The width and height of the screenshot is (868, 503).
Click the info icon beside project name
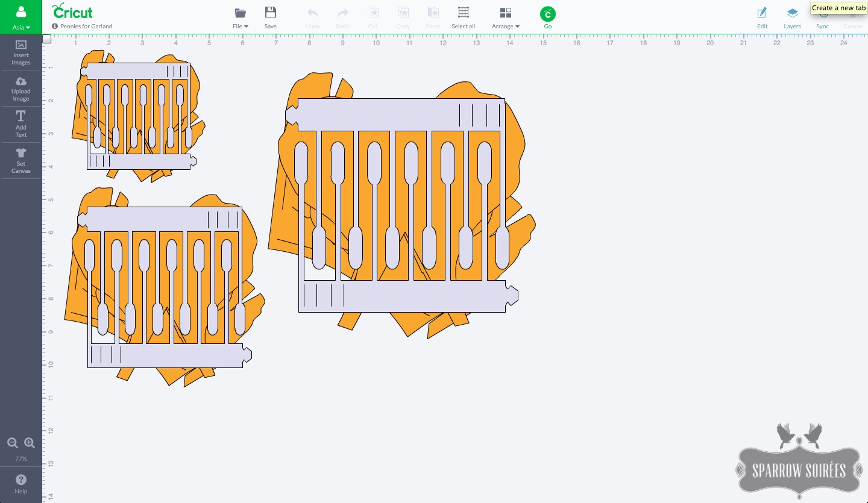(x=55, y=27)
